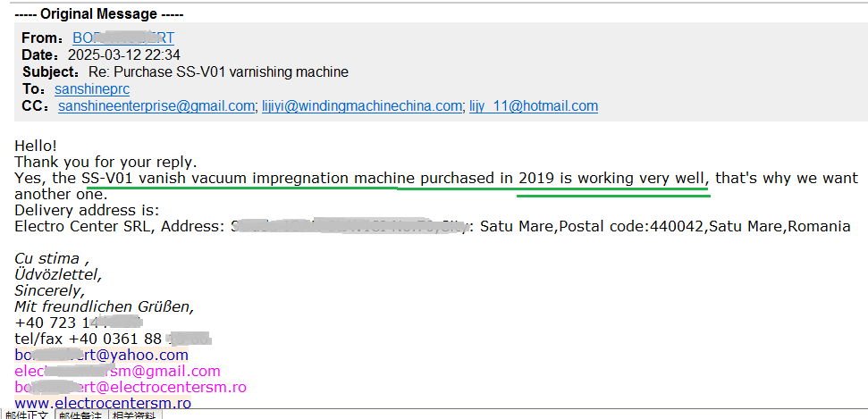Click the Original Message header text
This screenshot has height=419, width=868.
[99, 14]
